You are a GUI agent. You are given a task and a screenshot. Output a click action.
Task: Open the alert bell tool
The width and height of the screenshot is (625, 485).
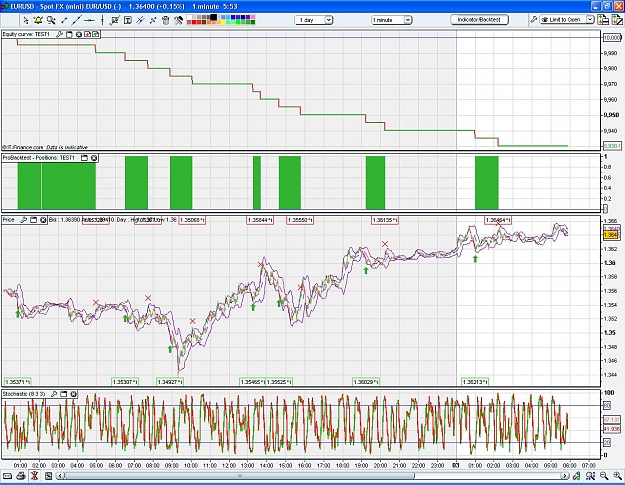coord(38,20)
